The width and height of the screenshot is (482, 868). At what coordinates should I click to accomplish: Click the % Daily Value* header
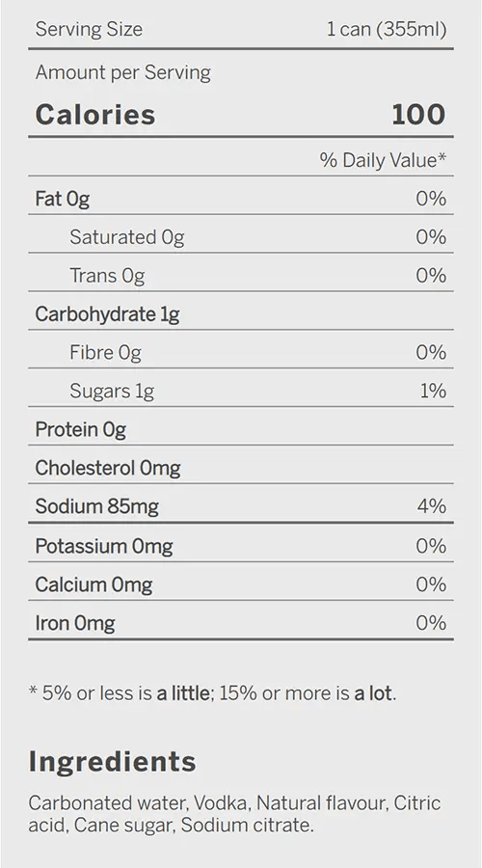[x=383, y=160]
